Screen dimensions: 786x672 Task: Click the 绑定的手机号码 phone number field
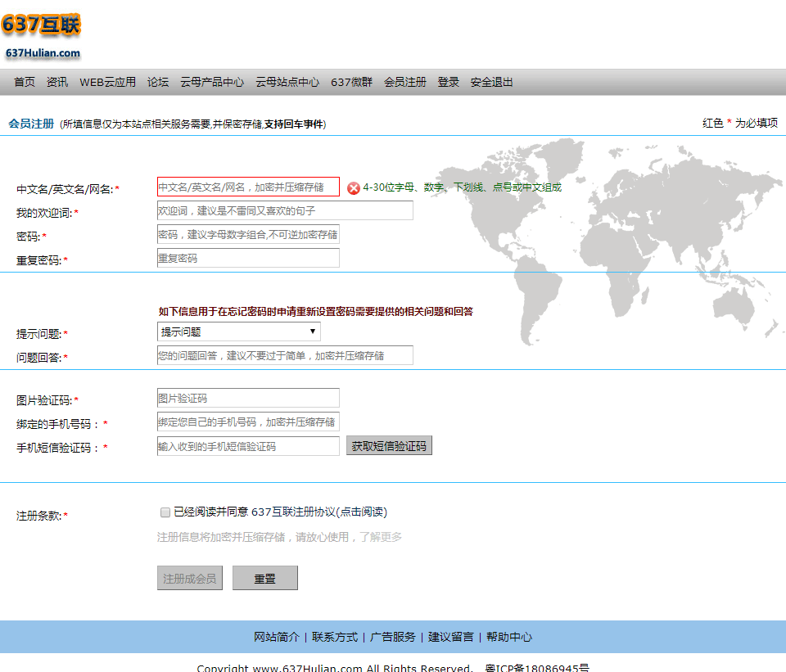click(248, 422)
